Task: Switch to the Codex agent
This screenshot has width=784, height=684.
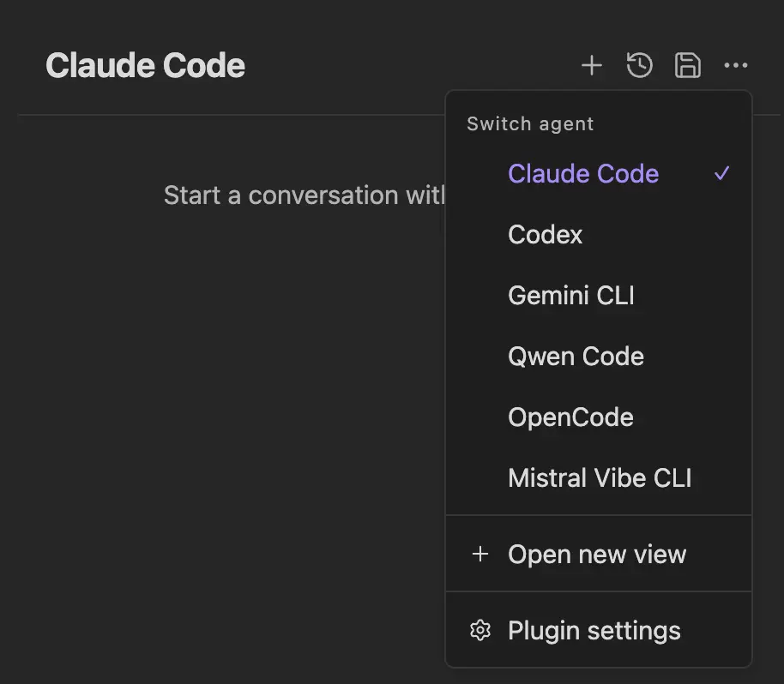Action: 545,234
